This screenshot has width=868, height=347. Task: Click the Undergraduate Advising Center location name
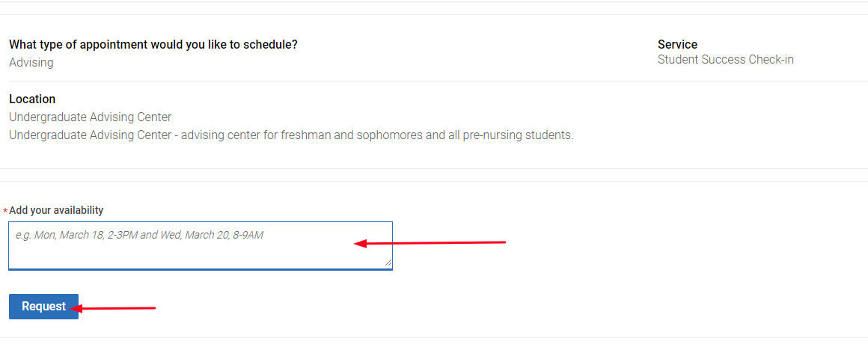[90, 117]
